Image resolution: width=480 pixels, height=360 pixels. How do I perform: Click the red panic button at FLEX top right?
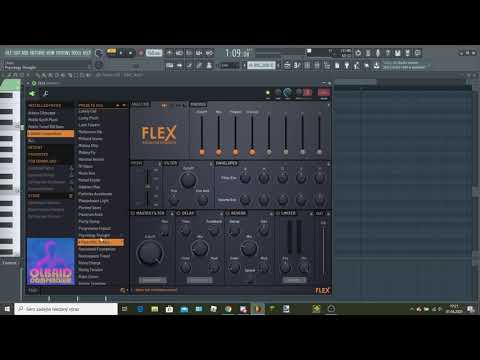click(324, 92)
